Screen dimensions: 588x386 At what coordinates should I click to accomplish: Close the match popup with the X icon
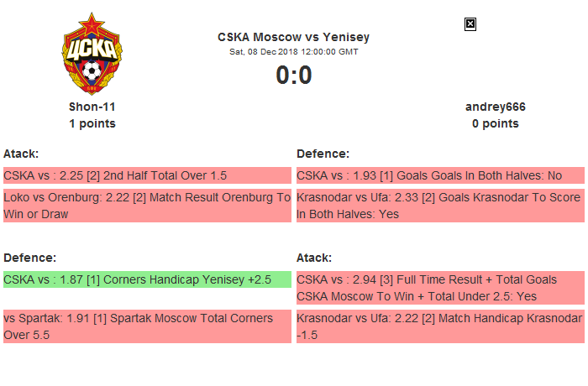[x=470, y=24]
